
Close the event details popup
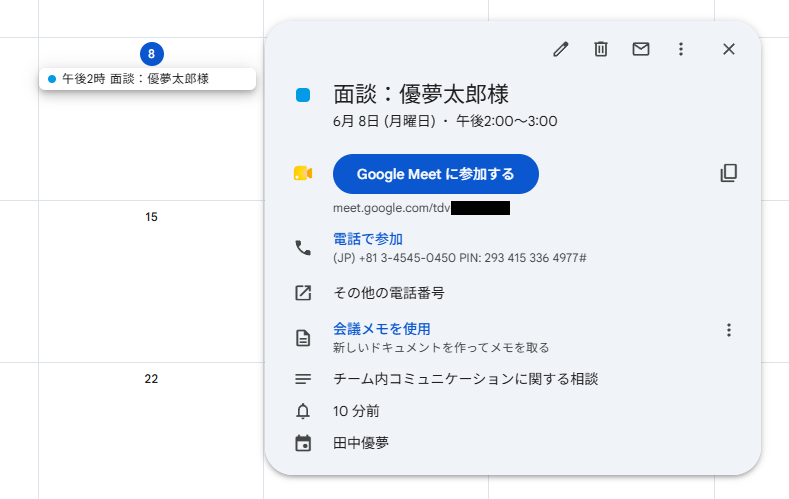point(729,49)
